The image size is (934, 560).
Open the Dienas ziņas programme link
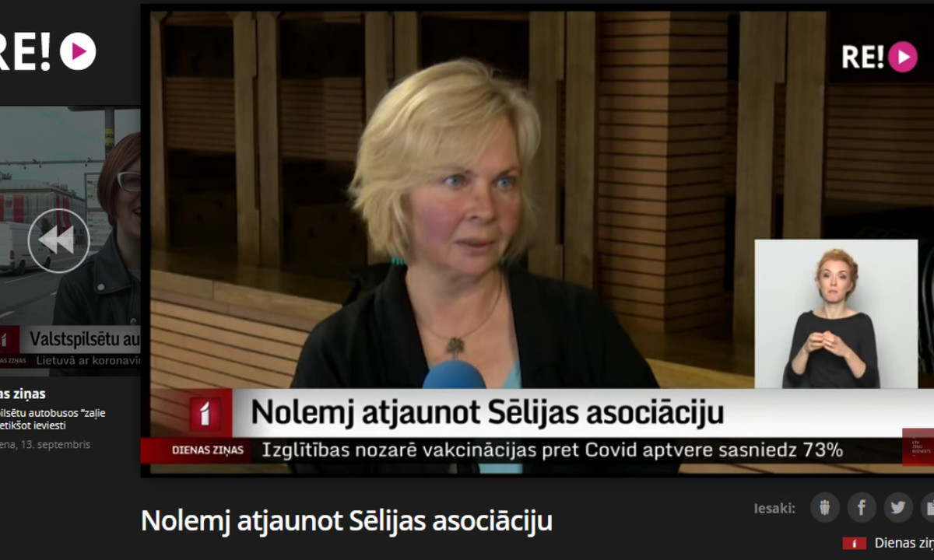coord(904,543)
